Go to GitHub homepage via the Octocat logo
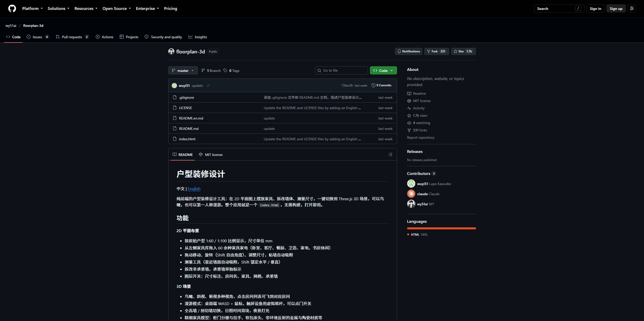This screenshot has width=644, height=321. point(12,8)
